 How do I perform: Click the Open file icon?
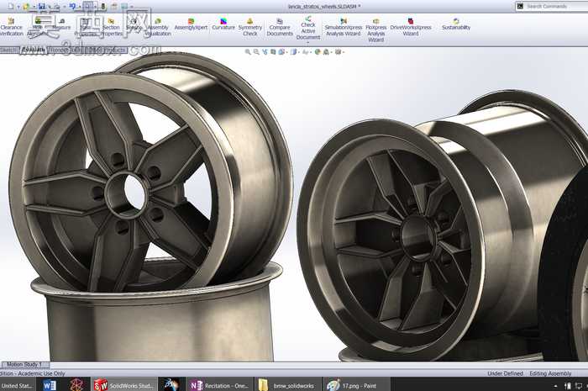pos(26,7)
